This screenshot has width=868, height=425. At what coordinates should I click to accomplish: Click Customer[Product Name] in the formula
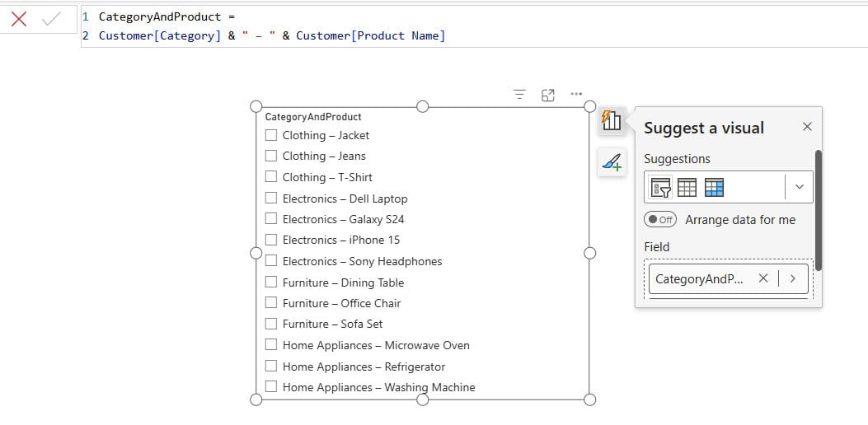click(371, 36)
